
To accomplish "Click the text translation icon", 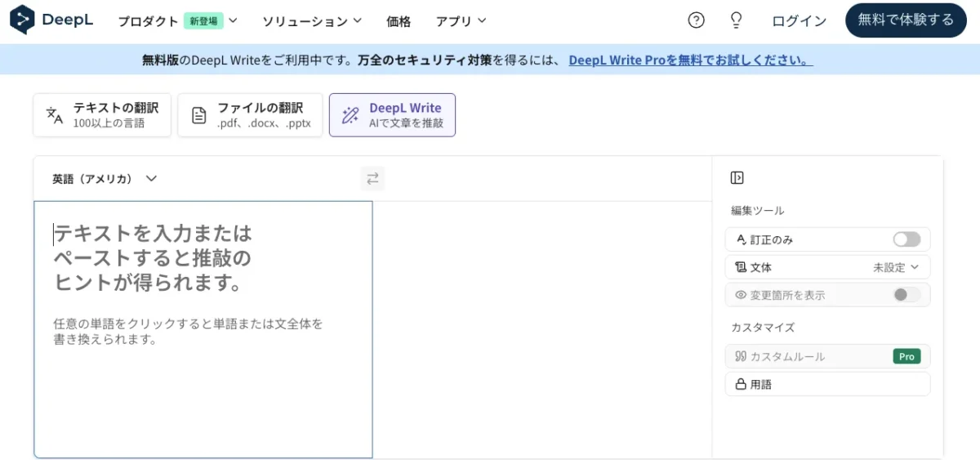I will (x=55, y=115).
